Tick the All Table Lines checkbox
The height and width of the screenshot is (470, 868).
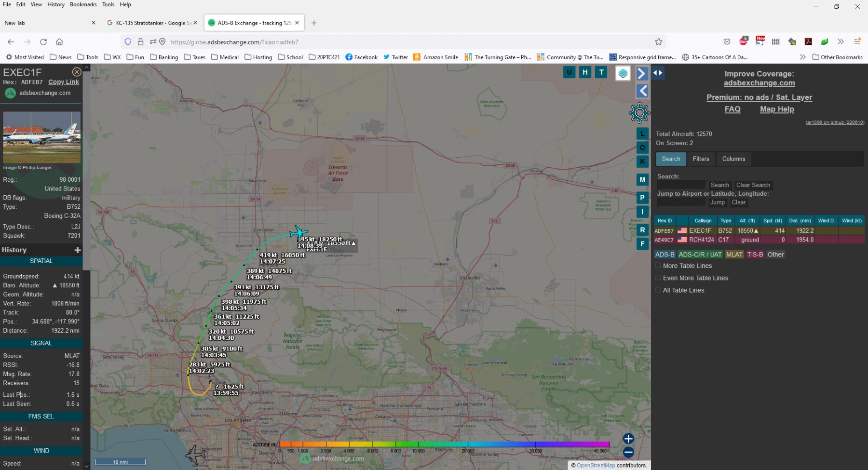(x=658, y=290)
